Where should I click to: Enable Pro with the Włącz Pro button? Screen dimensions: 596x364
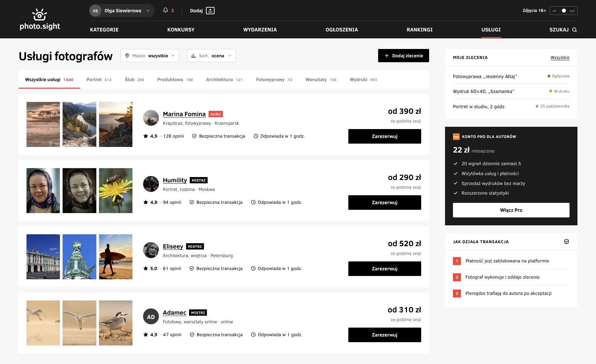(x=511, y=210)
